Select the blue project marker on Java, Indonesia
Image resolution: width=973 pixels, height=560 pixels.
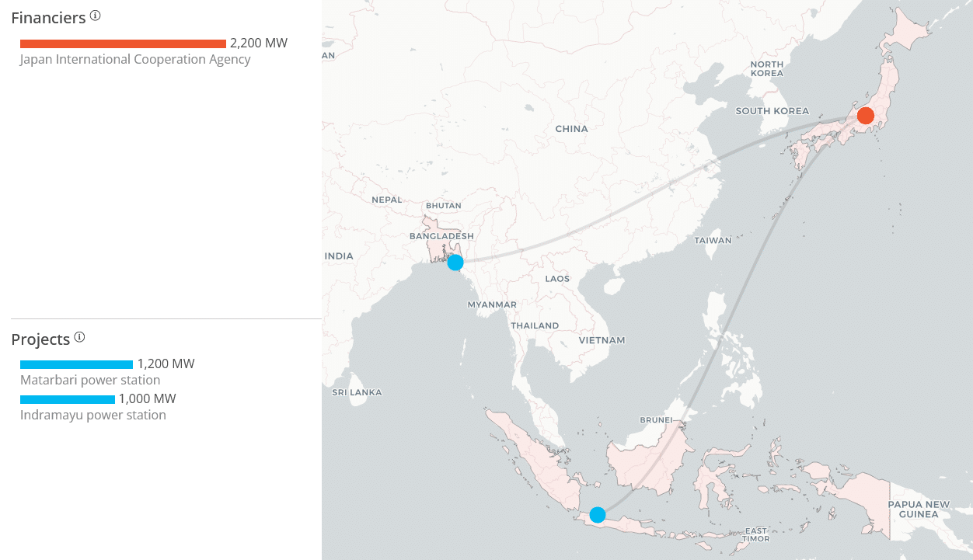(x=597, y=514)
